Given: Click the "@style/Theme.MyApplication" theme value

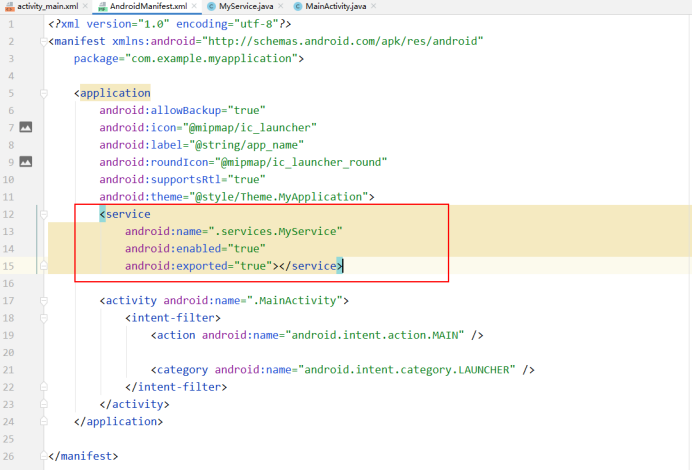Looking at the screenshot, I should (x=279, y=197).
